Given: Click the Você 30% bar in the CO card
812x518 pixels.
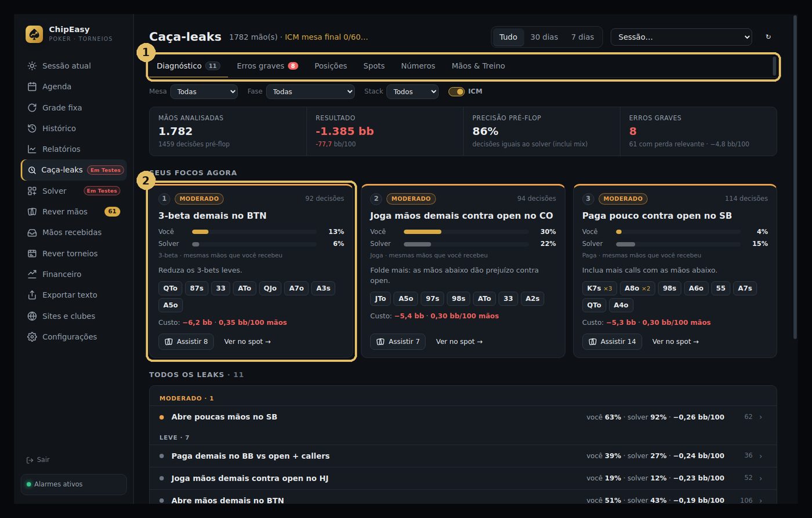Looking at the screenshot, I should tap(466, 231).
